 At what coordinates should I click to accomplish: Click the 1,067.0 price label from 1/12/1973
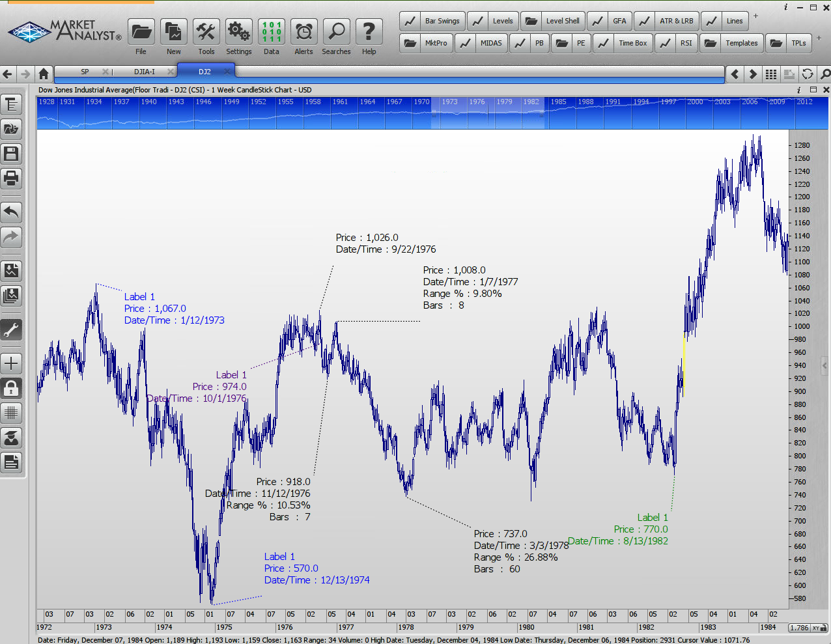(x=155, y=309)
